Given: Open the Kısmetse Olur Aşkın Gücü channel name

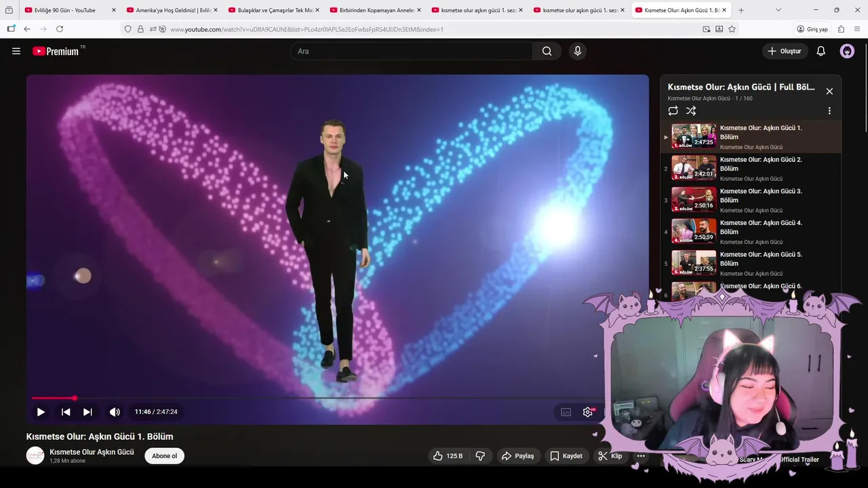Looking at the screenshot, I should [92, 452].
